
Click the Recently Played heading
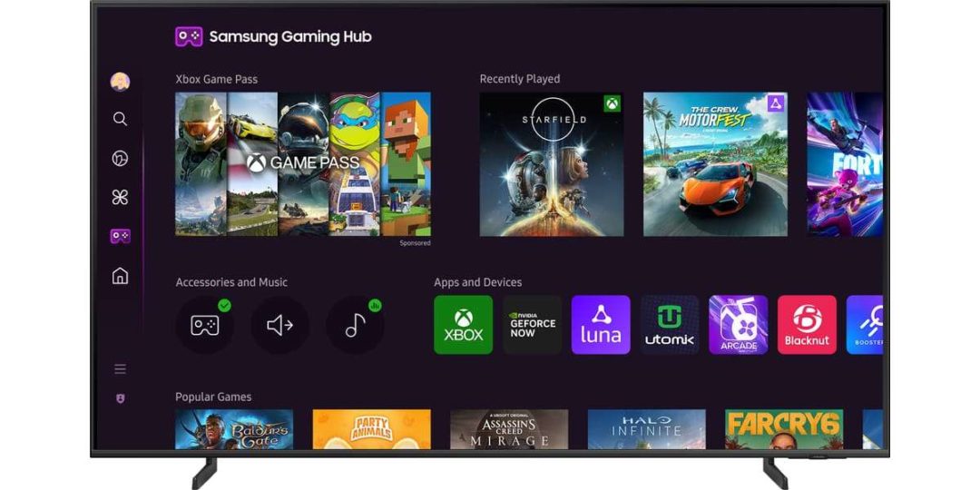pos(520,79)
